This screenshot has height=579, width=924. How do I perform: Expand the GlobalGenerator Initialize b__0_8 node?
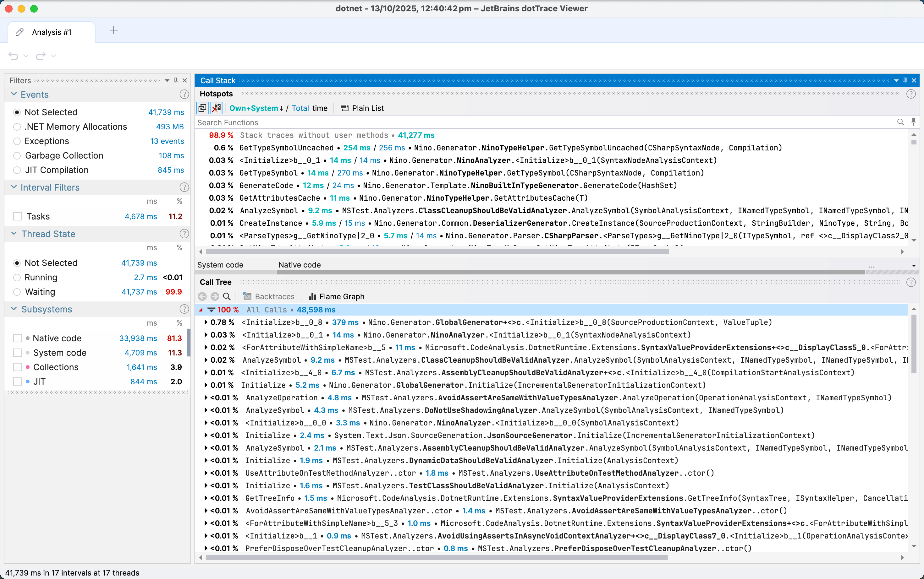click(x=206, y=322)
